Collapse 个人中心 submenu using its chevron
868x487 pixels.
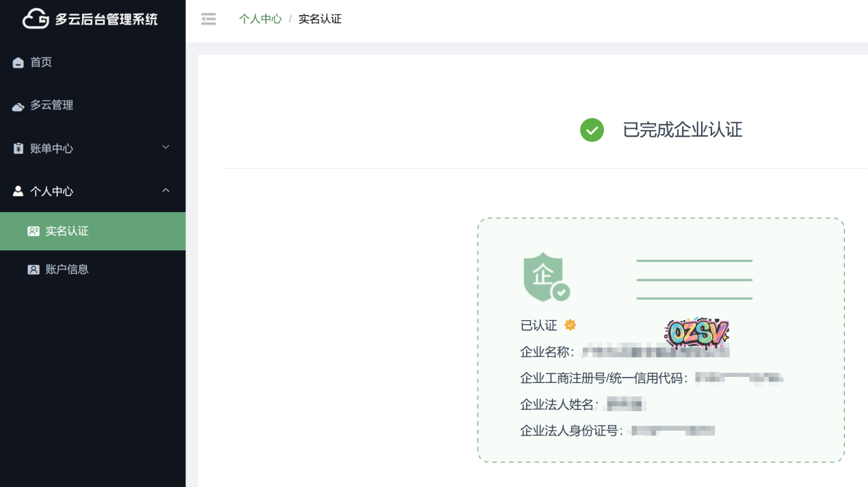tap(166, 190)
